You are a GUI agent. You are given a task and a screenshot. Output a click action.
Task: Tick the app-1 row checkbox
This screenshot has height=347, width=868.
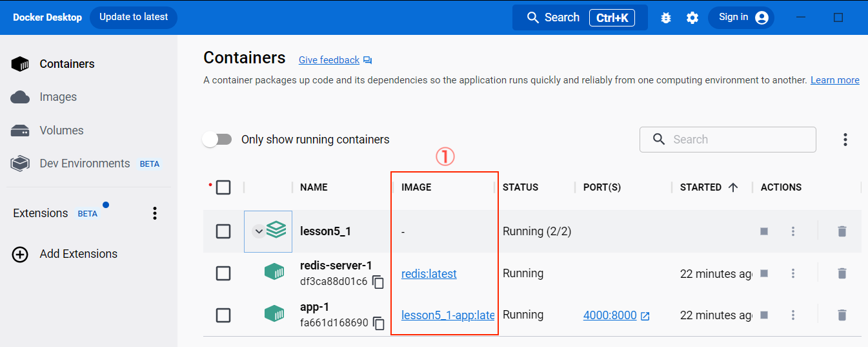(x=223, y=315)
